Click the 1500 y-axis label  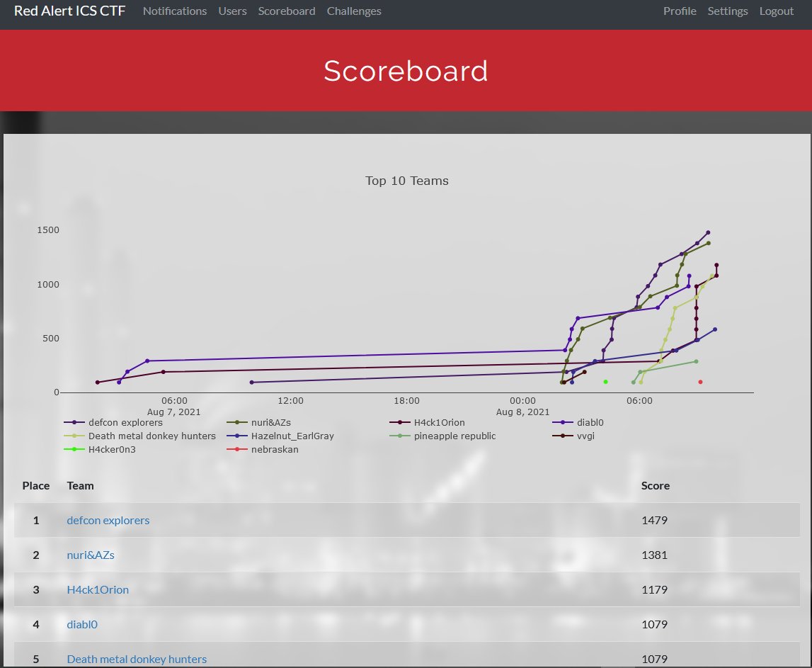48,230
